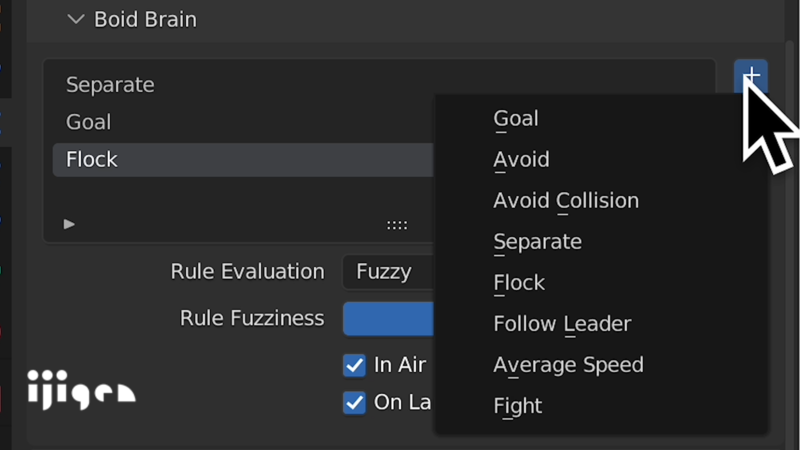Click the ijigen watermark logo
Image resolution: width=800 pixels, height=450 pixels.
(82, 390)
